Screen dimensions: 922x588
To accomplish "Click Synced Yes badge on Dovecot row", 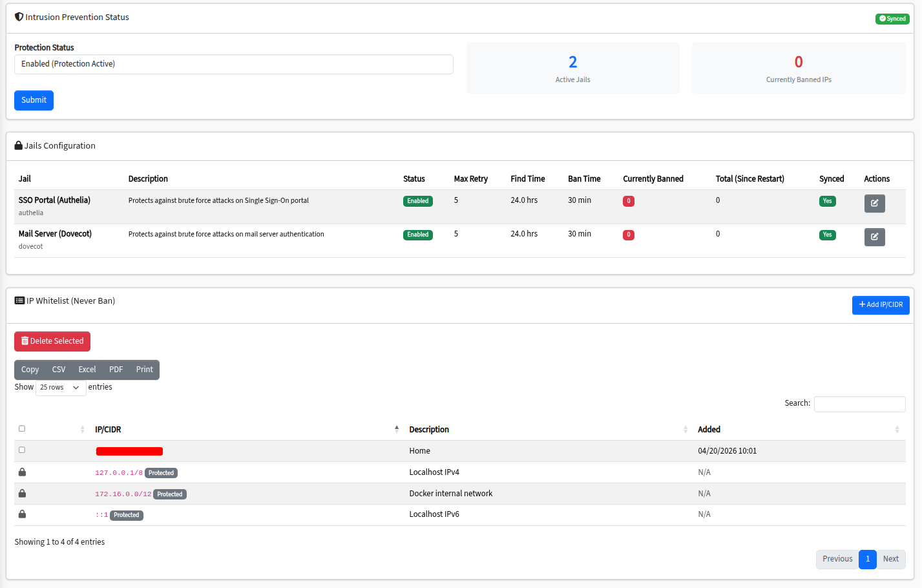I will point(828,235).
